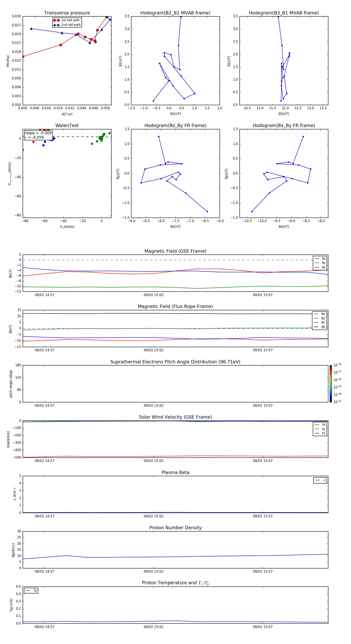Screen dimensions: 351x644
Task: Click the 08/02 15:02 tick under Proton Temperature panel
Action: [153, 627]
